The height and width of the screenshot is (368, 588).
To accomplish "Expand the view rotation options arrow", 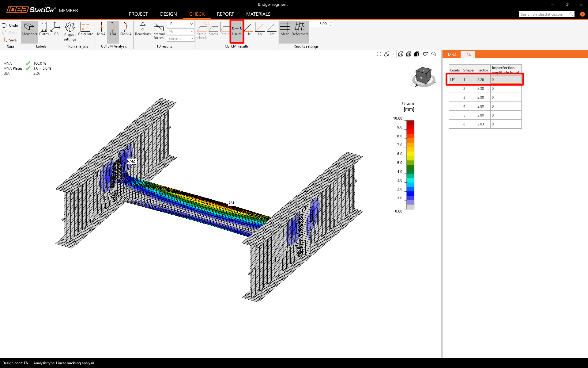I will click(393, 54).
